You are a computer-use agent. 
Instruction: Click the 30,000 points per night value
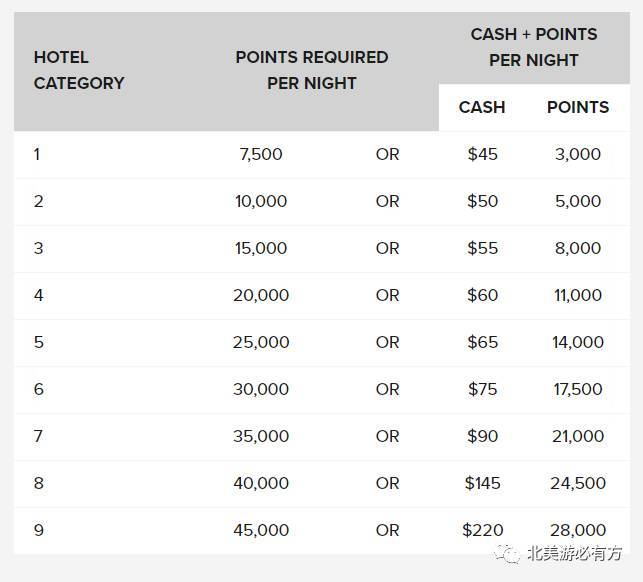coord(261,389)
